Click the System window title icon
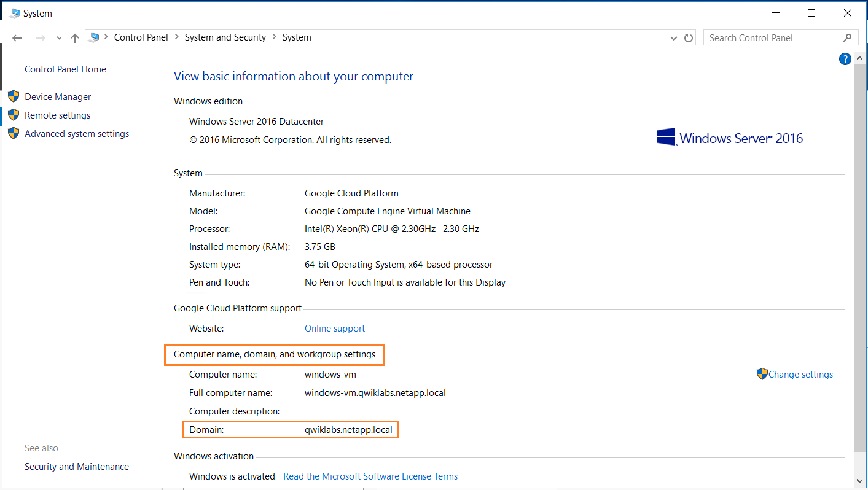Image resolution: width=868 pixels, height=490 pixels. point(15,13)
